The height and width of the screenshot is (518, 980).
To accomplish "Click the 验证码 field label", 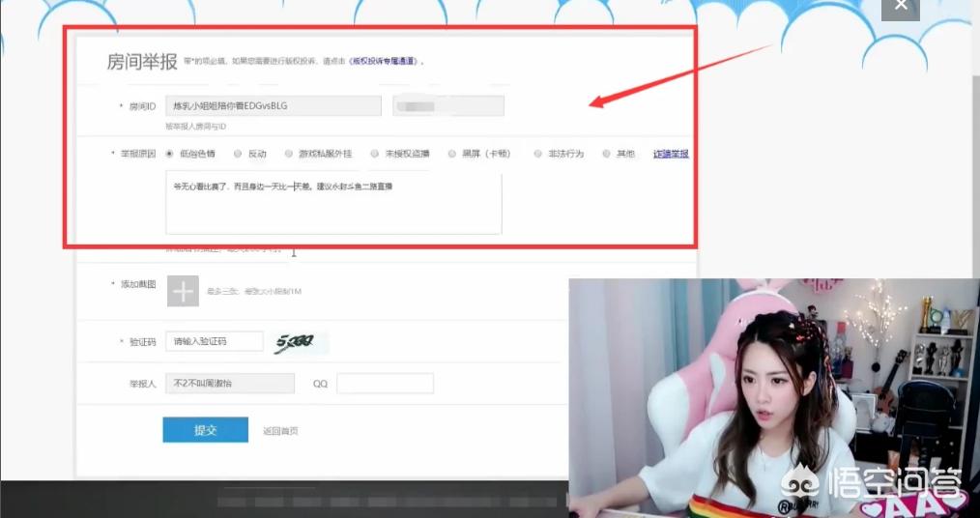I will coord(142,342).
